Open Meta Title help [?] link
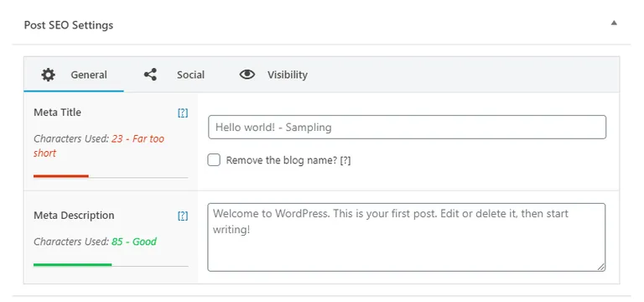This screenshot has width=644, height=302. click(x=183, y=113)
